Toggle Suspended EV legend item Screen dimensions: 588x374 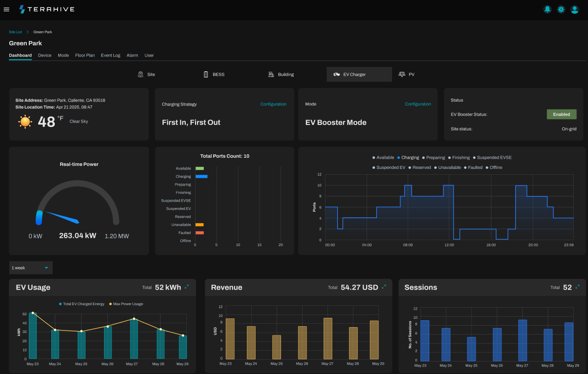click(x=389, y=167)
